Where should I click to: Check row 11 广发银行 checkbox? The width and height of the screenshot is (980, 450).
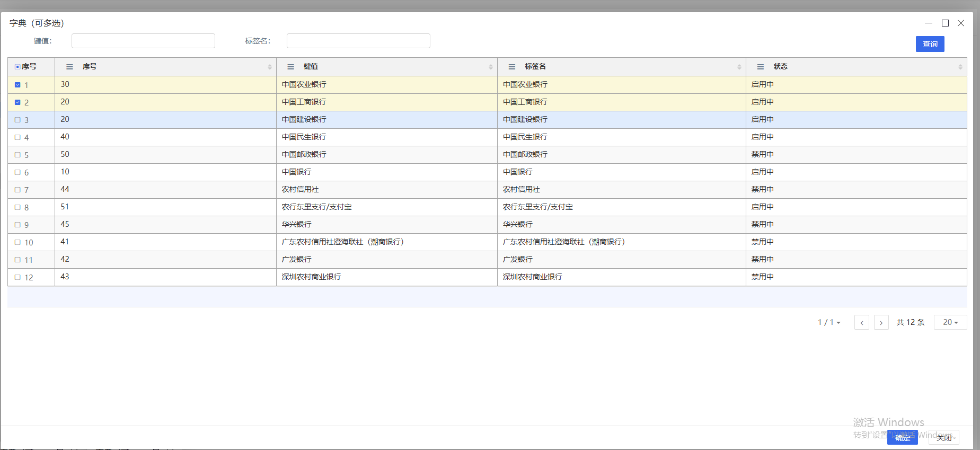click(x=17, y=260)
